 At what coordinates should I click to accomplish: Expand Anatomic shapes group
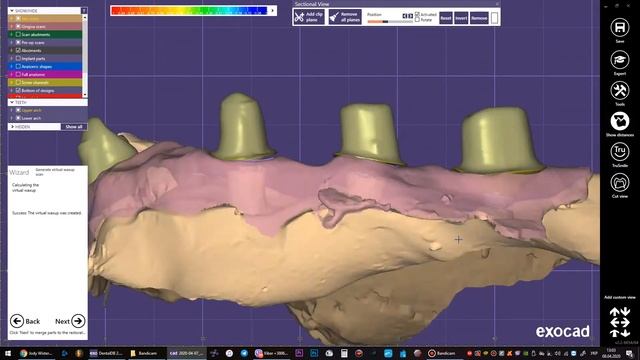[11, 66]
